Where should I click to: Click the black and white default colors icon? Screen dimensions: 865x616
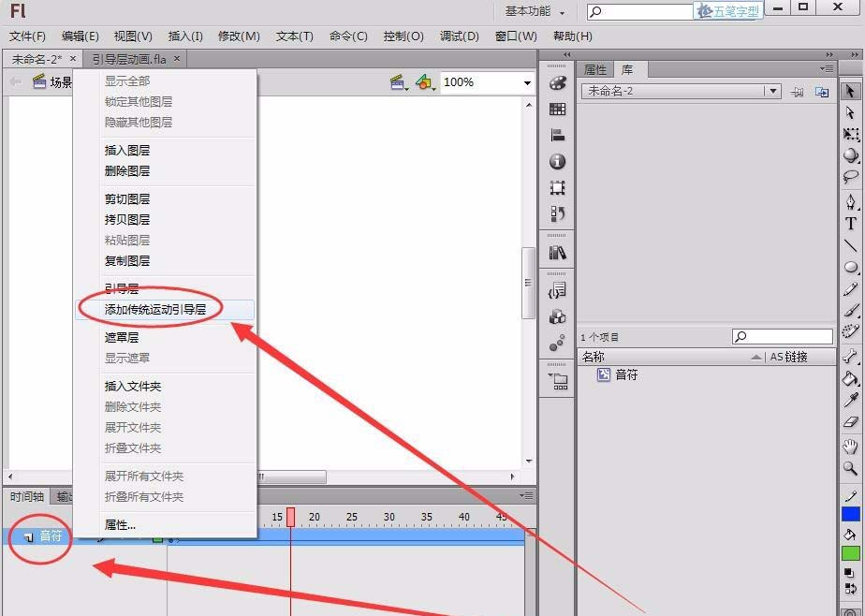tap(849, 574)
